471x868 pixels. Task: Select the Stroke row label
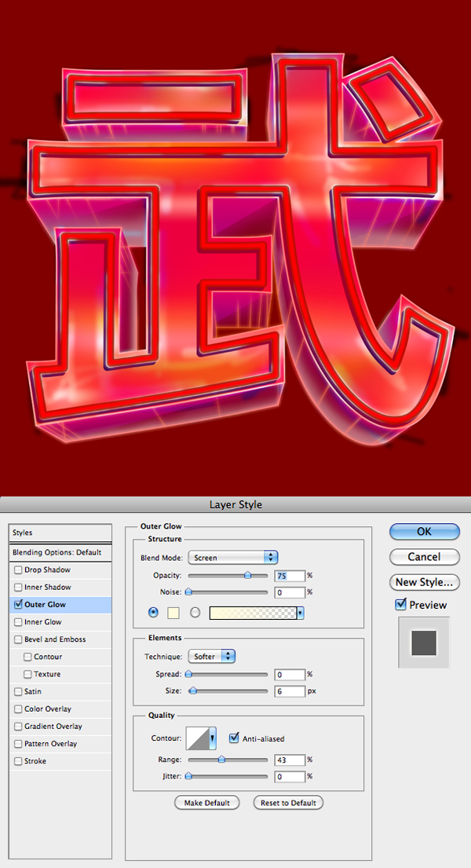pos(35,761)
